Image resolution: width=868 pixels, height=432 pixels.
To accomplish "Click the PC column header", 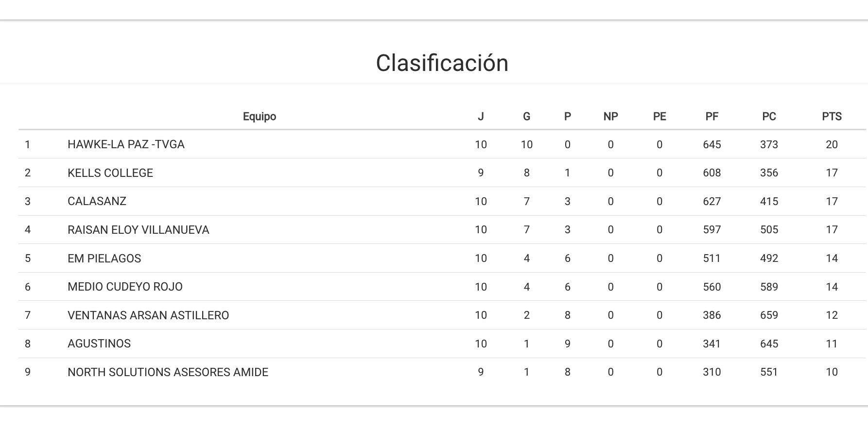I will (769, 117).
